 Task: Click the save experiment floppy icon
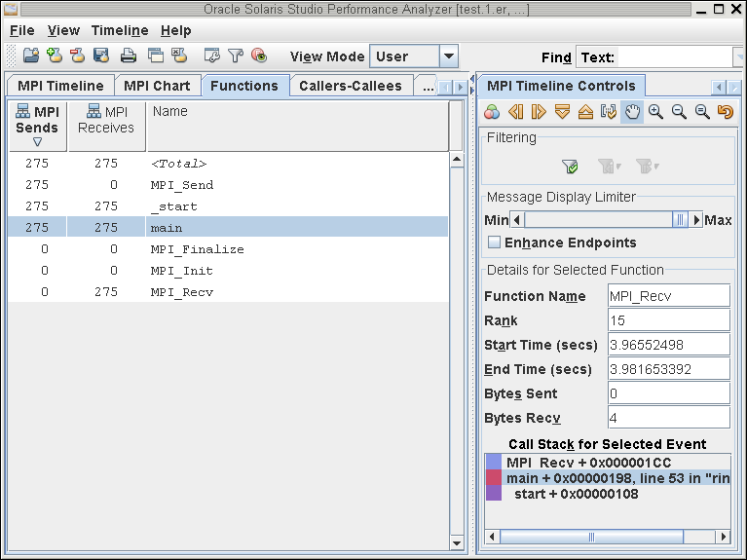pyautogui.click(x=101, y=56)
